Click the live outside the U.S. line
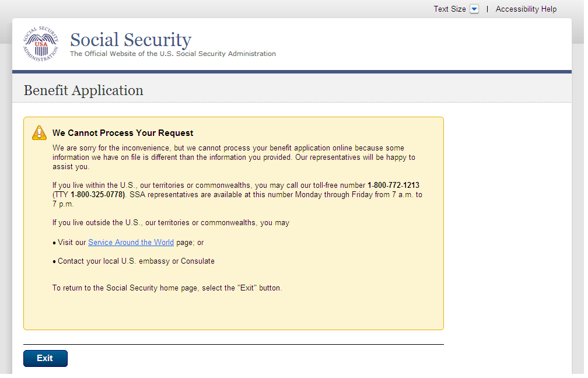Screen dimensions: 588x378 click(x=170, y=223)
